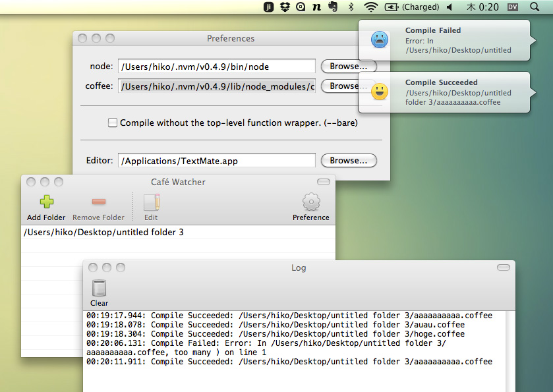Open the battery Charged status menu

point(413,7)
